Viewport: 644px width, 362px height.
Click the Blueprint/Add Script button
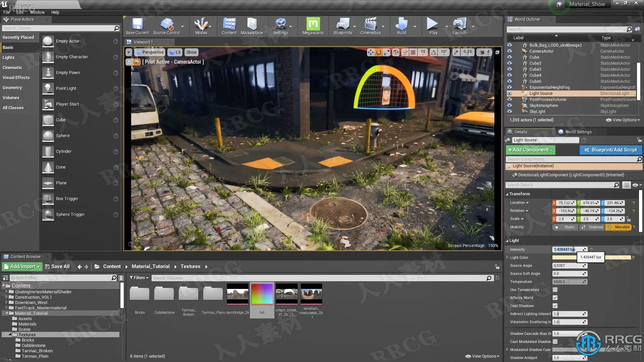pos(610,150)
